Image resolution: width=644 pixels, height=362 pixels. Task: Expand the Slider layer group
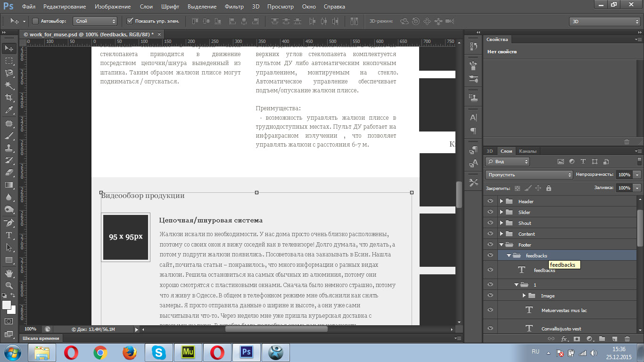(x=502, y=212)
